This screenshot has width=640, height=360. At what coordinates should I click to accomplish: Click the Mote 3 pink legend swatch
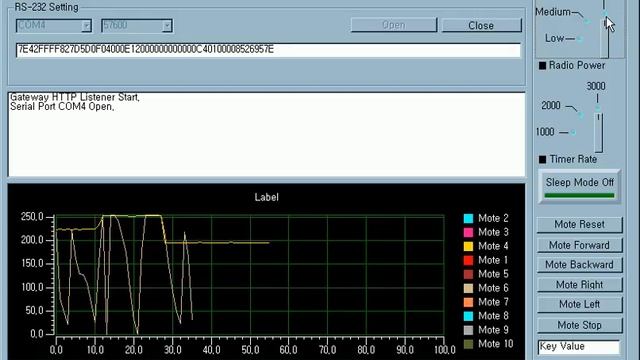pos(468,232)
